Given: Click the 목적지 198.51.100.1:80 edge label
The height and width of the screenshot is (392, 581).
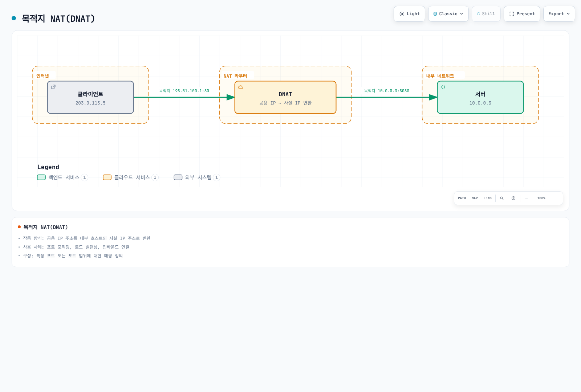Looking at the screenshot, I should pyautogui.click(x=184, y=91).
